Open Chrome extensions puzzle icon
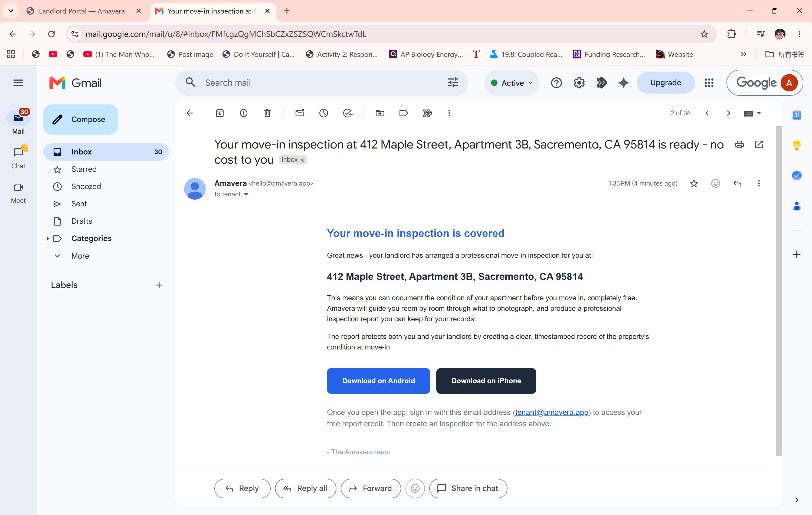812x515 pixels. click(732, 34)
